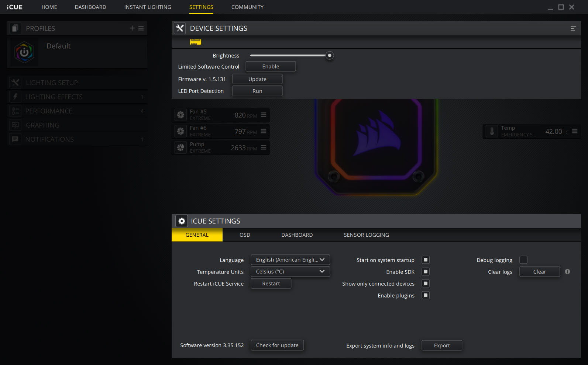Click Check for update button
This screenshot has height=365, width=588.
pos(277,345)
